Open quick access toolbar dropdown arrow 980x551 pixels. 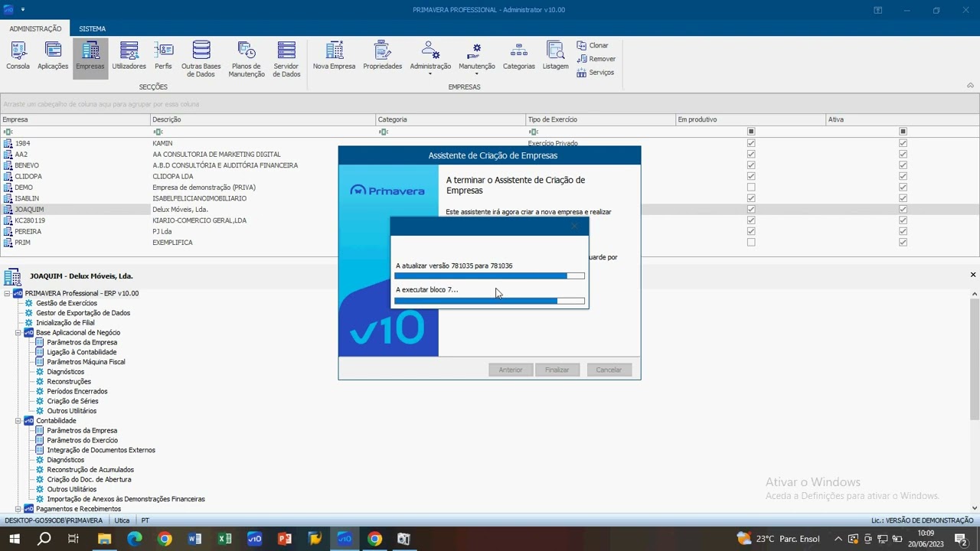coord(23,10)
